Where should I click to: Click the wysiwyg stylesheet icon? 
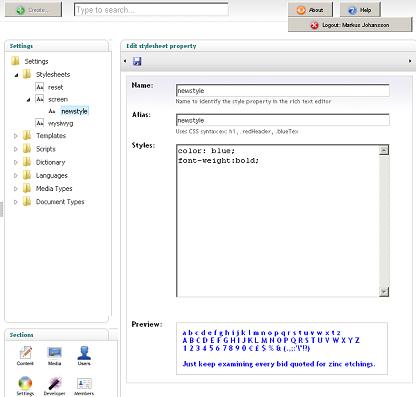[x=40, y=123]
